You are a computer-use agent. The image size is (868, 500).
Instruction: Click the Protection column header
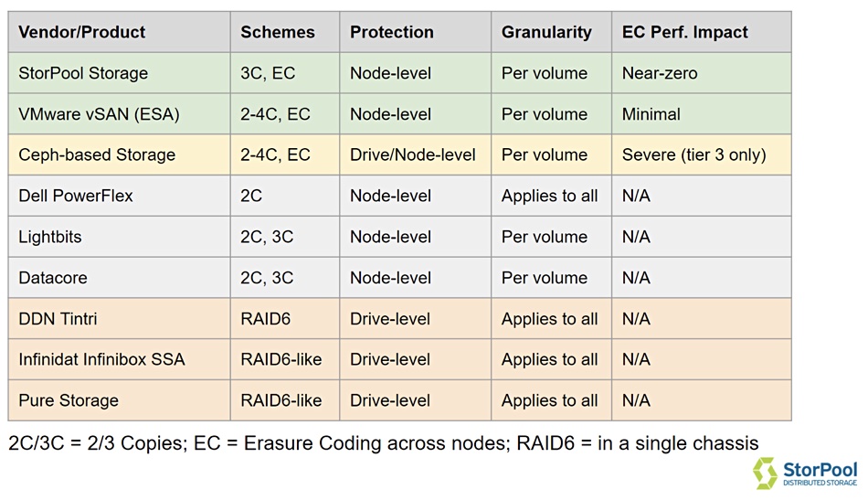pos(415,32)
